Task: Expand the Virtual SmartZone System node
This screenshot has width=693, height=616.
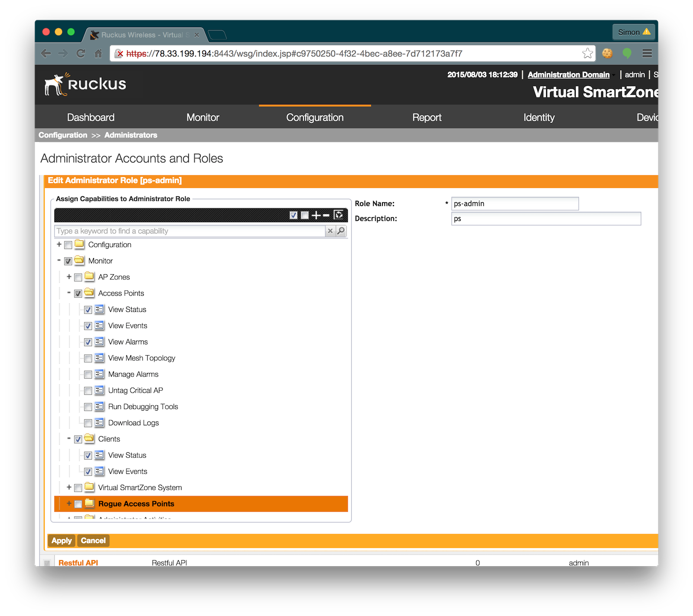Action: (69, 487)
